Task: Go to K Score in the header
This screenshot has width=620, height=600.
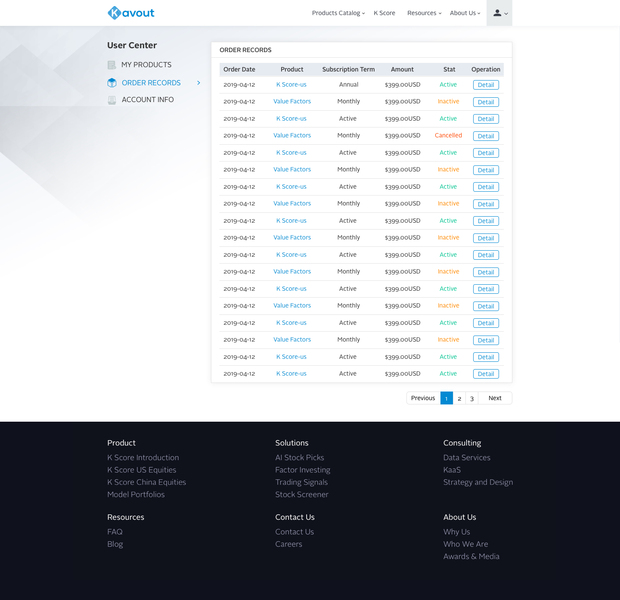Action: 384,13
